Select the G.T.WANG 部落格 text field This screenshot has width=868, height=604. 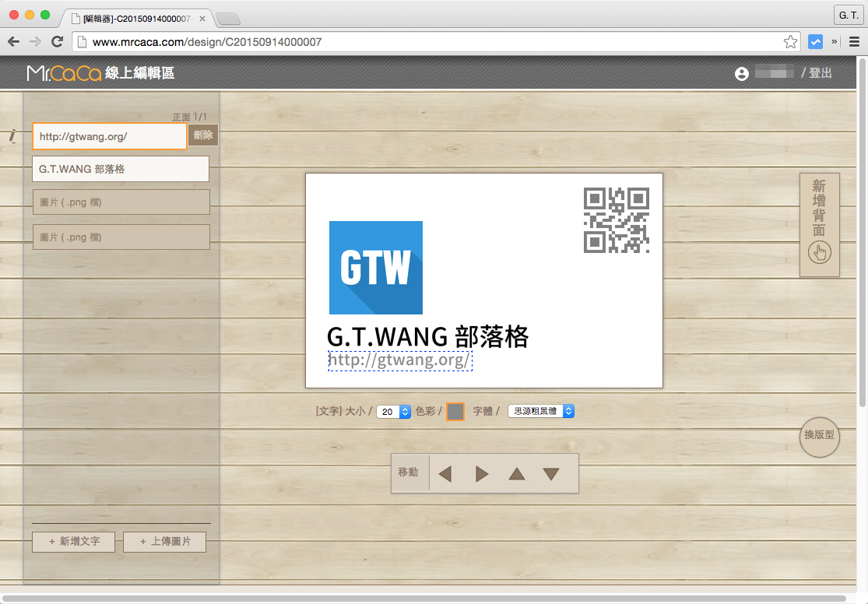[121, 169]
